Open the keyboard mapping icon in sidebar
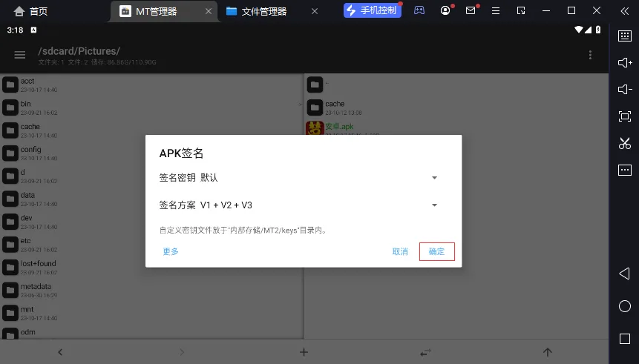 [625, 36]
